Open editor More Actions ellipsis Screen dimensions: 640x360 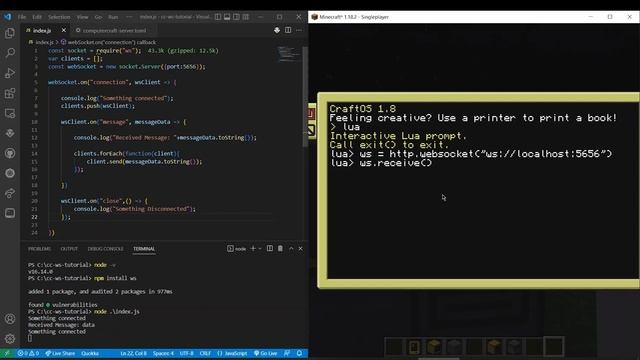point(299,30)
